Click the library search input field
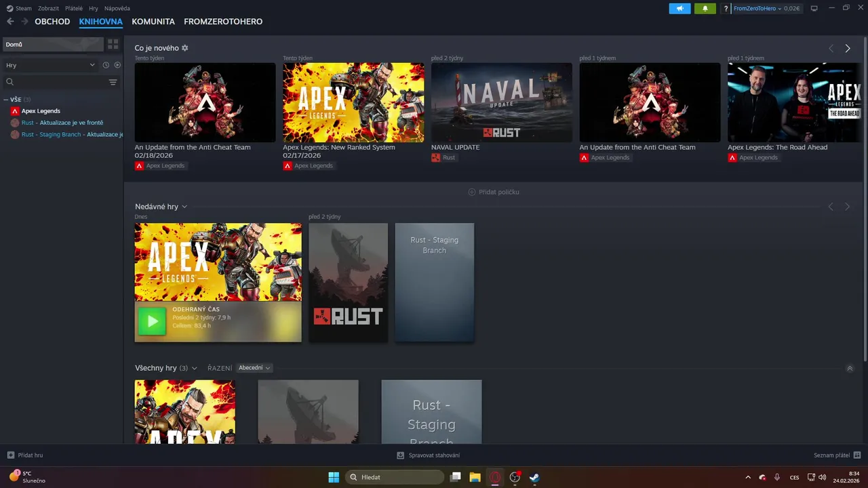Image resolution: width=868 pixels, height=488 pixels. 61,82
